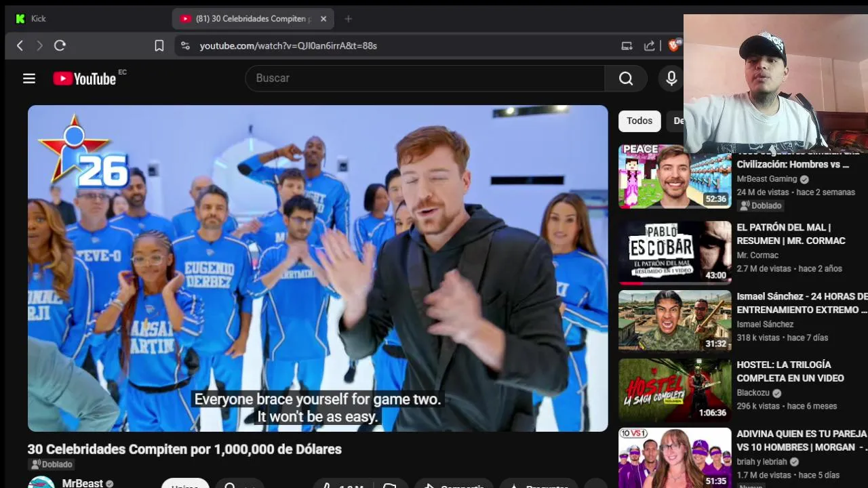Open Brave Shields lion icon
The height and width of the screenshot is (488, 868).
click(674, 45)
